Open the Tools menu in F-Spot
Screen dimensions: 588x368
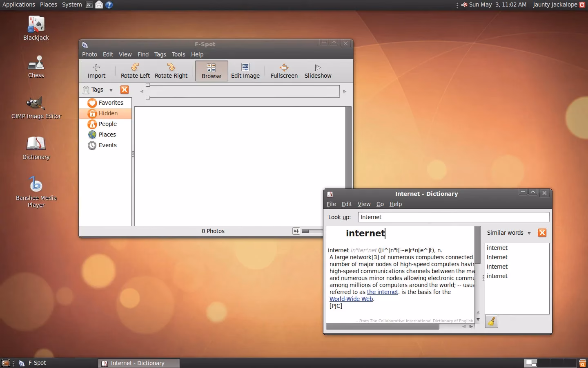[178, 54]
